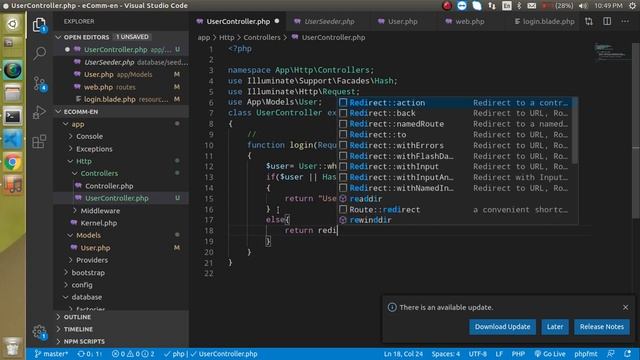Viewport: 640px width, 360px height.
Task: Open the system power gear in top bar
Action: coord(633,6)
